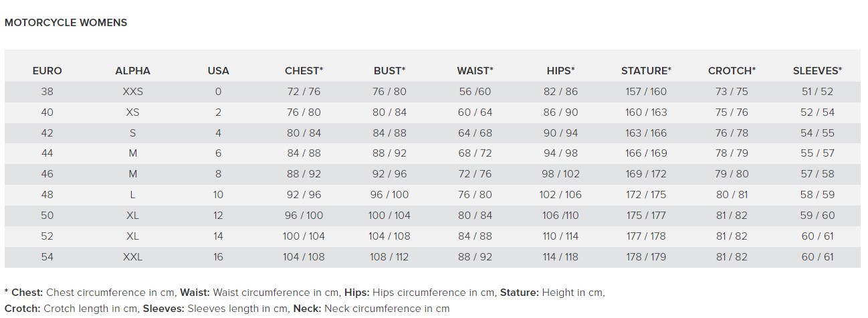Screen dimensions: 868x318
Task: Select the EURO size 38 cell
Action: click(47, 92)
